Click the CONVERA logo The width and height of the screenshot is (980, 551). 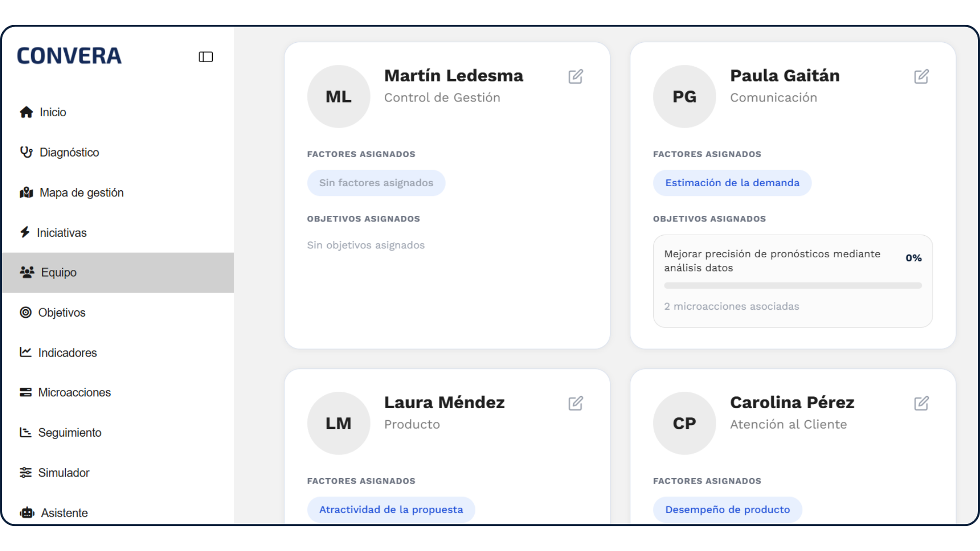tap(69, 56)
